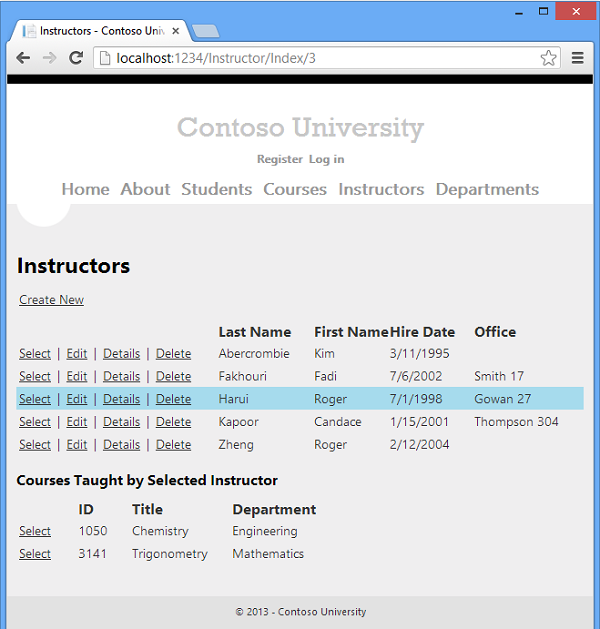Edit the Fakhouri instructor record
600x629 pixels.
click(x=77, y=377)
